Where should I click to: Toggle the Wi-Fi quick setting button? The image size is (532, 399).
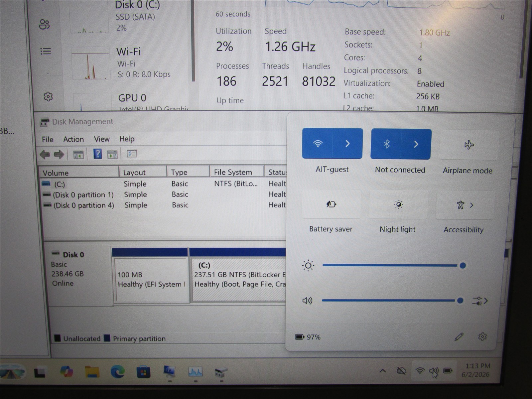point(318,144)
